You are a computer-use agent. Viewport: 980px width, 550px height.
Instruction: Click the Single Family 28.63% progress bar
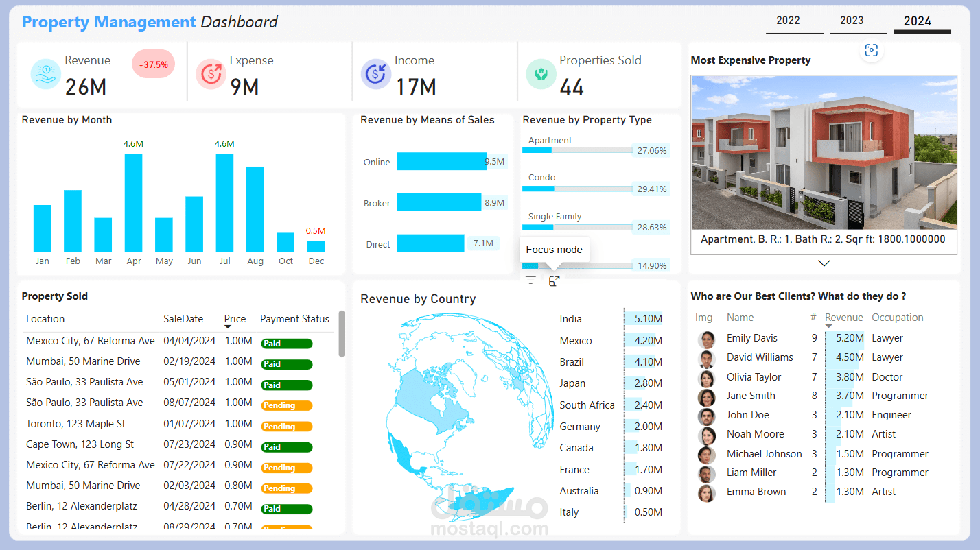pos(577,227)
